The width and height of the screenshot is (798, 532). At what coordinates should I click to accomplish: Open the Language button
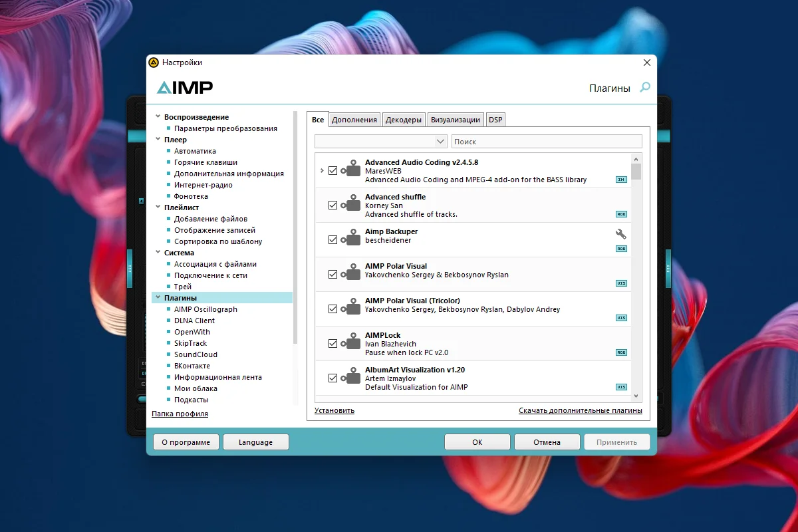[256, 442]
